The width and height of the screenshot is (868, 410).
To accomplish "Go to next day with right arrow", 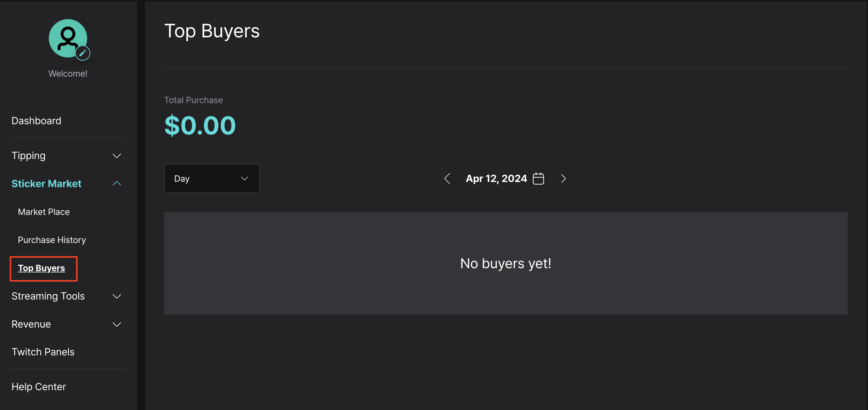I will pyautogui.click(x=563, y=178).
